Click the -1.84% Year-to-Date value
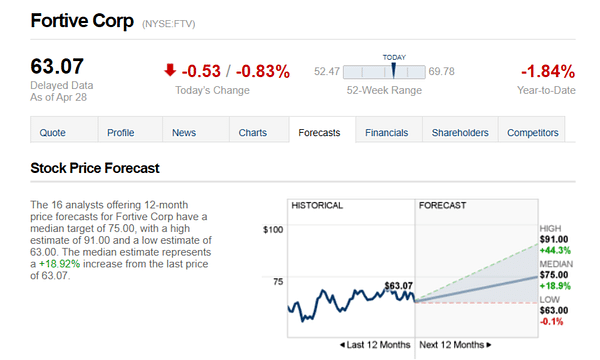Screen dimensions: 600x360 pos(548,71)
